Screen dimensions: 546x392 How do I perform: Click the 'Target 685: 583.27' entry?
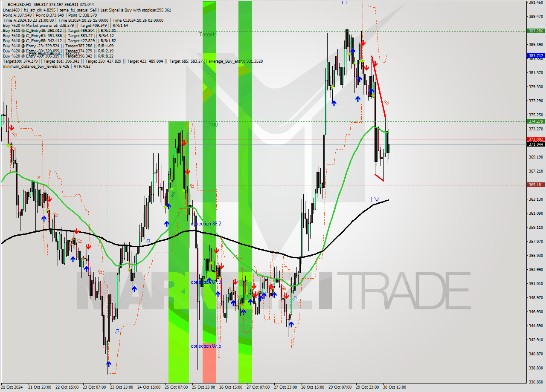click(186, 61)
